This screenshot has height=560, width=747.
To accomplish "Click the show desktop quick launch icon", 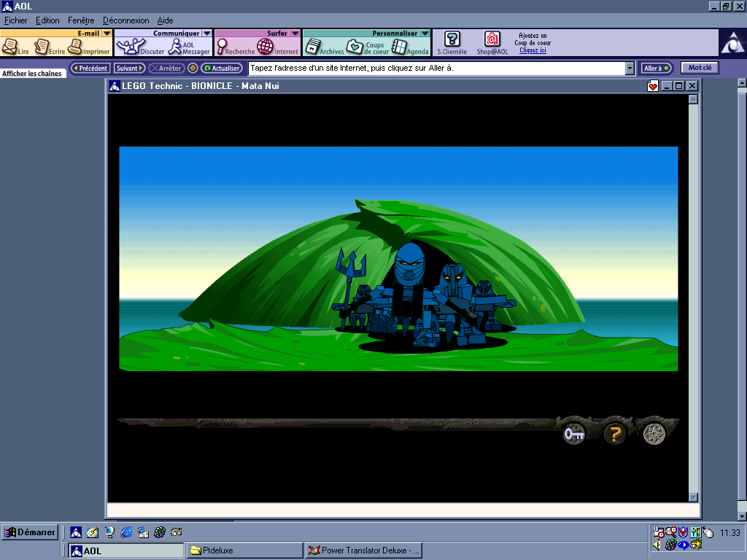I will [93, 532].
